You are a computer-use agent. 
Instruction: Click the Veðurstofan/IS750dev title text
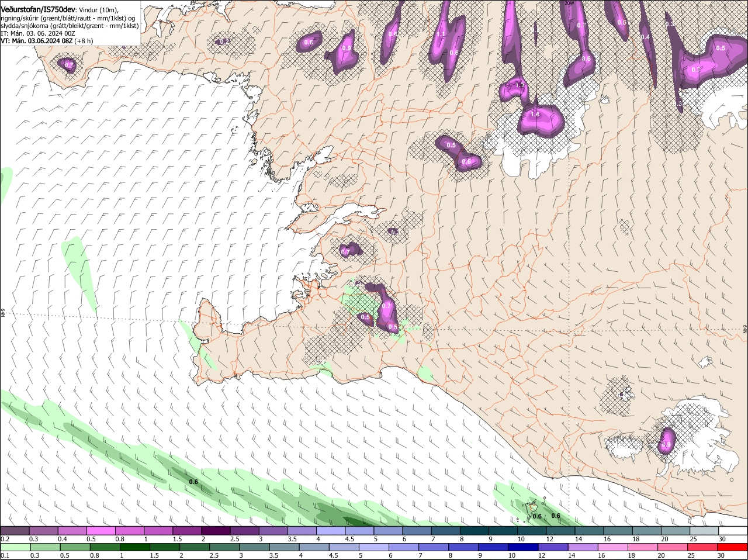[x=38, y=9]
